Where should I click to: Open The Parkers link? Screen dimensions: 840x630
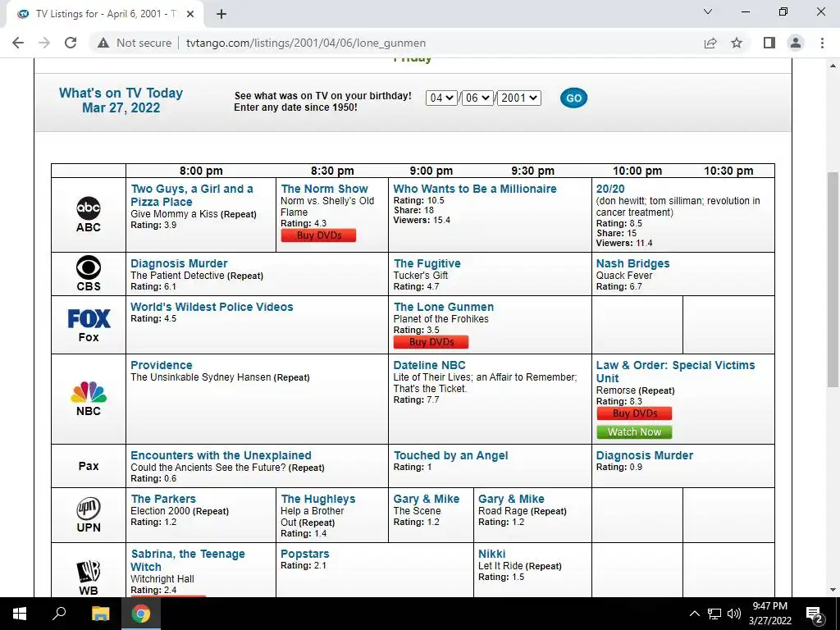coord(163,498)
